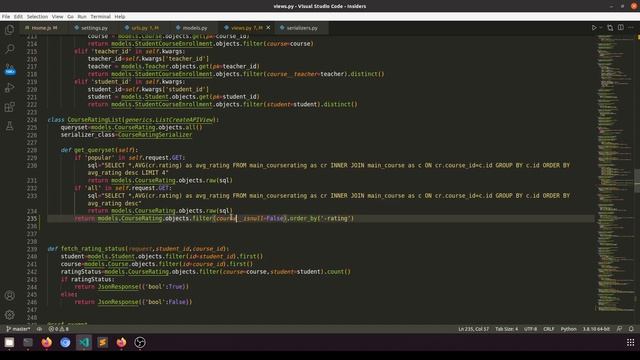Open the Help menu
This screenshot has height=360, width=640.
[x=120, y=17]
